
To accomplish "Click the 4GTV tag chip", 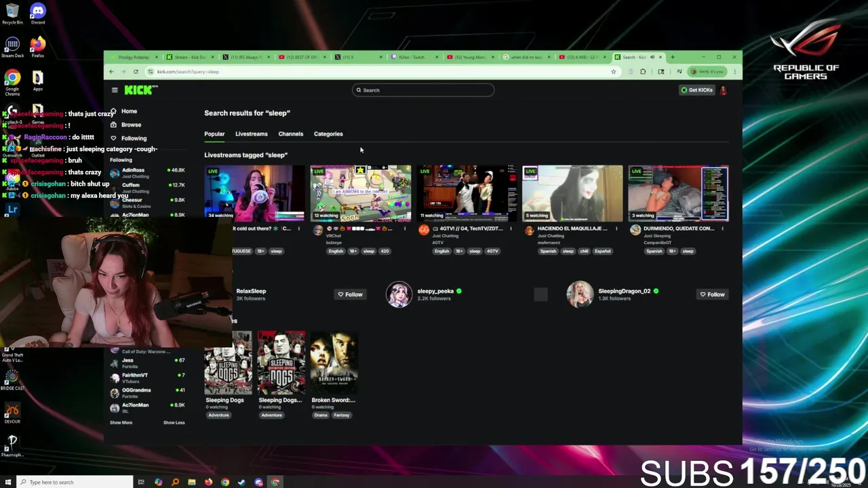I will (x=492, y=251).
